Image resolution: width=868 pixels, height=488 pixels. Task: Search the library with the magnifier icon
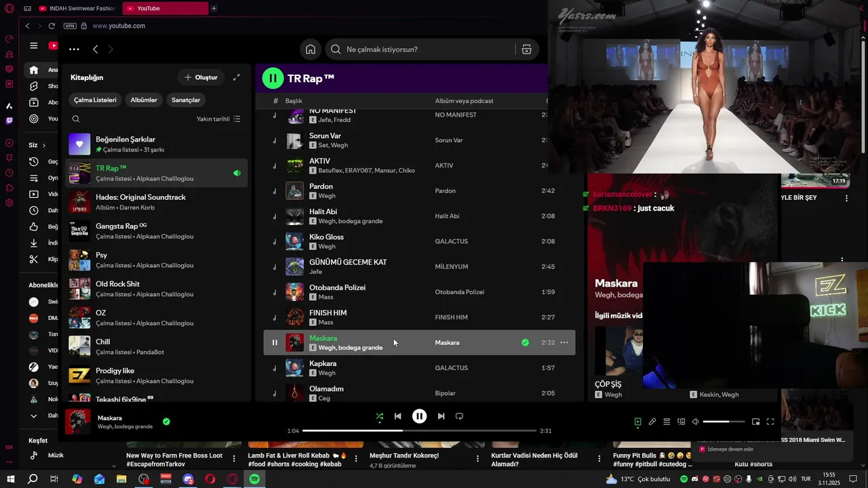click(x=76, y=119)
